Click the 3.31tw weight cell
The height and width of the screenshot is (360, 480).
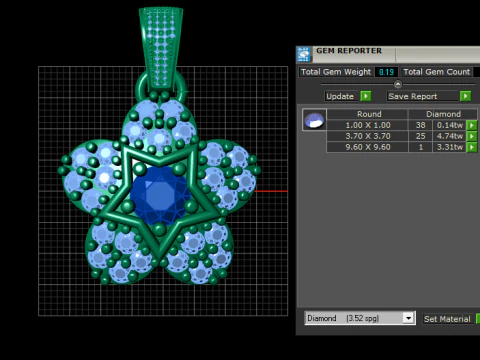click(x=449, y=147)
